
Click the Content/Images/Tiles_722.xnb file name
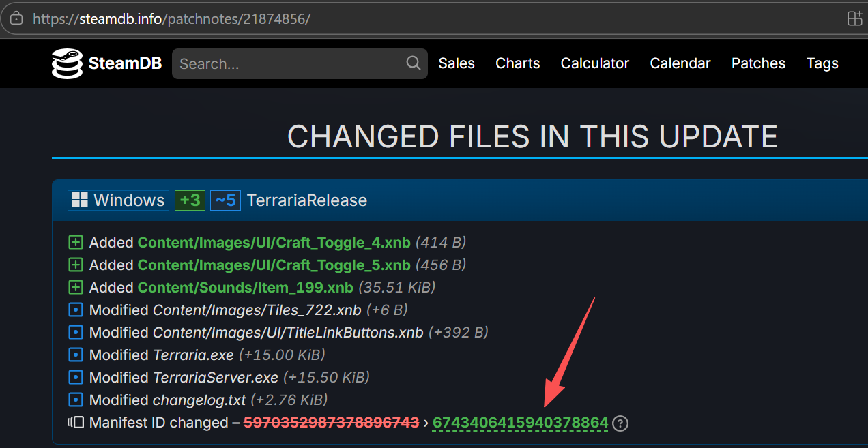[x=257, y=310]
